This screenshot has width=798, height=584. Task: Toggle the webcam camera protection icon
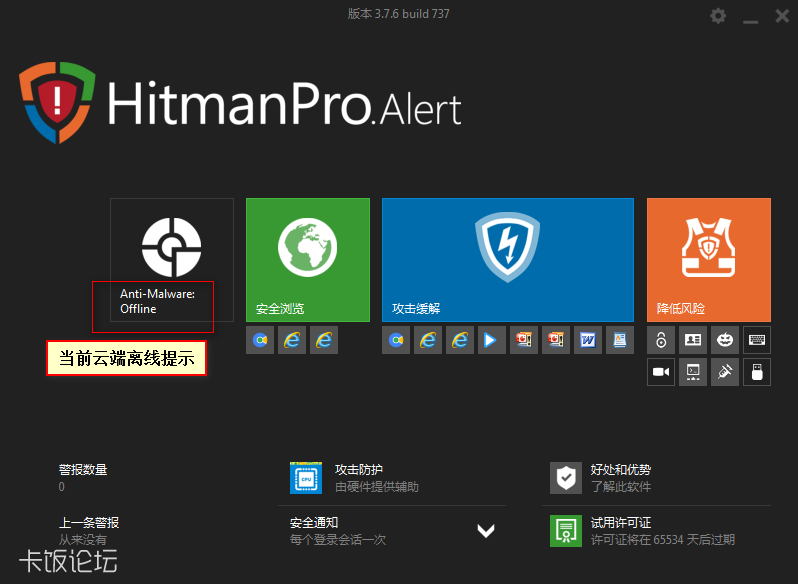(661, 372)
